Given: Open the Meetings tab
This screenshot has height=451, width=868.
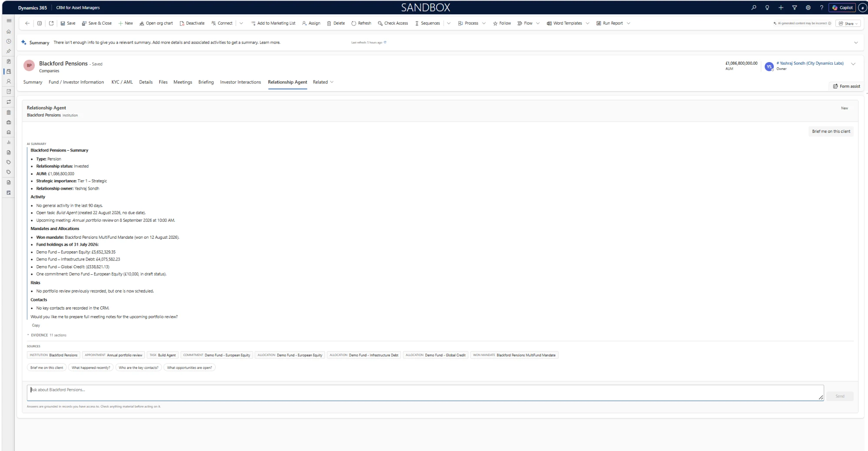Looking at the screenshot, I should coord(183,82).
